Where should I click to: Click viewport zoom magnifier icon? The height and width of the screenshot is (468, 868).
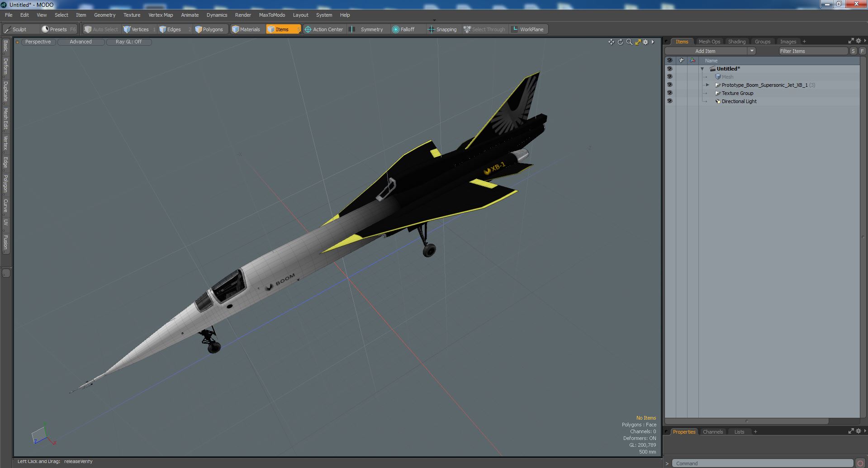(x=629, y=42)
